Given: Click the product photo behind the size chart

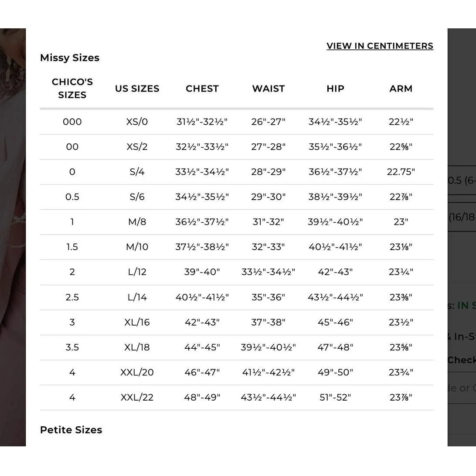Looking at the screenshot, I should click(13, 237).
